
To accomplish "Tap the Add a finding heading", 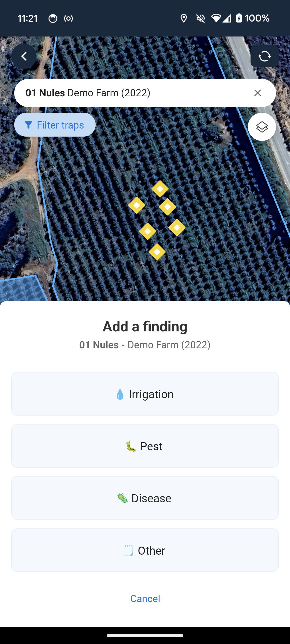I will 145,326.
